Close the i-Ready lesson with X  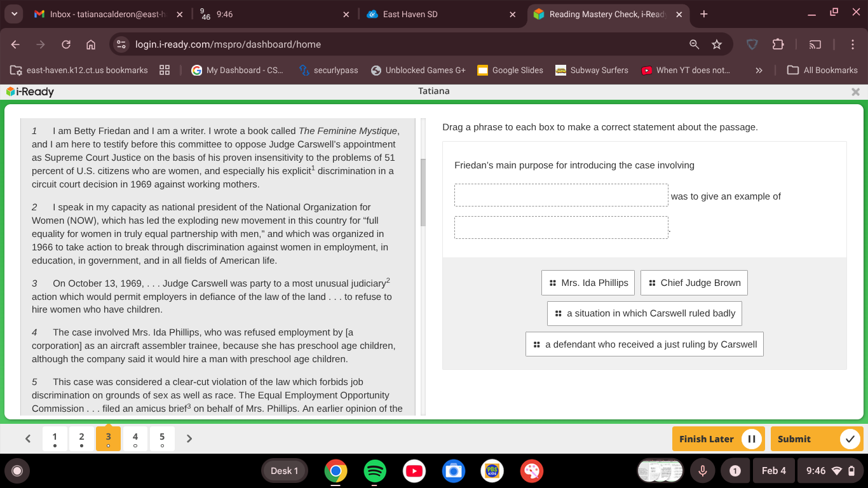[x=855, y=91]
